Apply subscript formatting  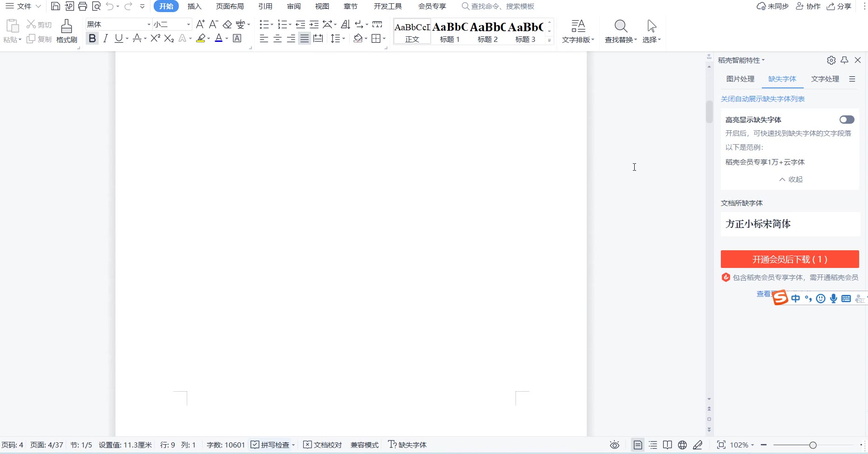[169, 38]
